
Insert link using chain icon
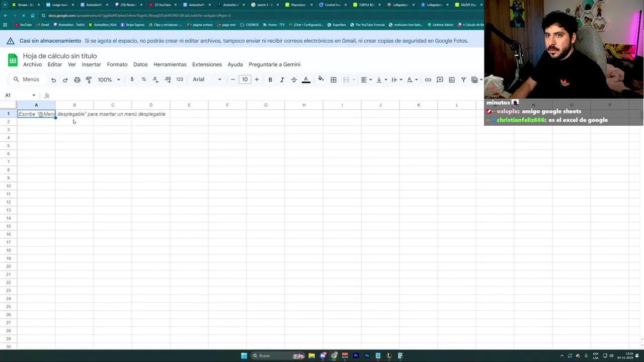coord(428,79)
